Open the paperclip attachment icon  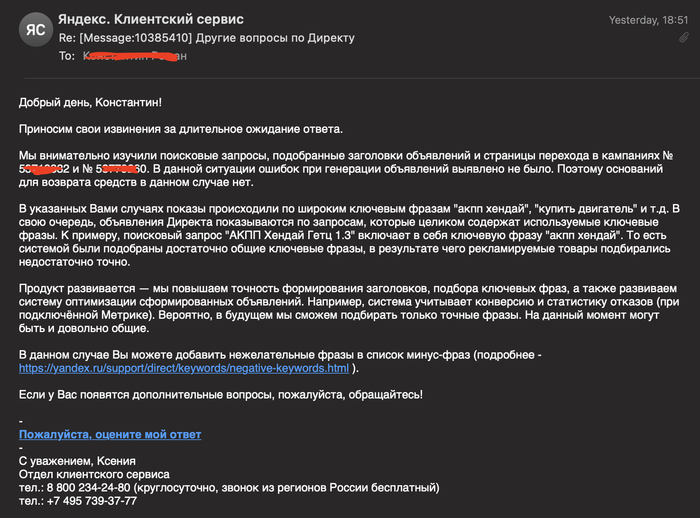point(683,38)
